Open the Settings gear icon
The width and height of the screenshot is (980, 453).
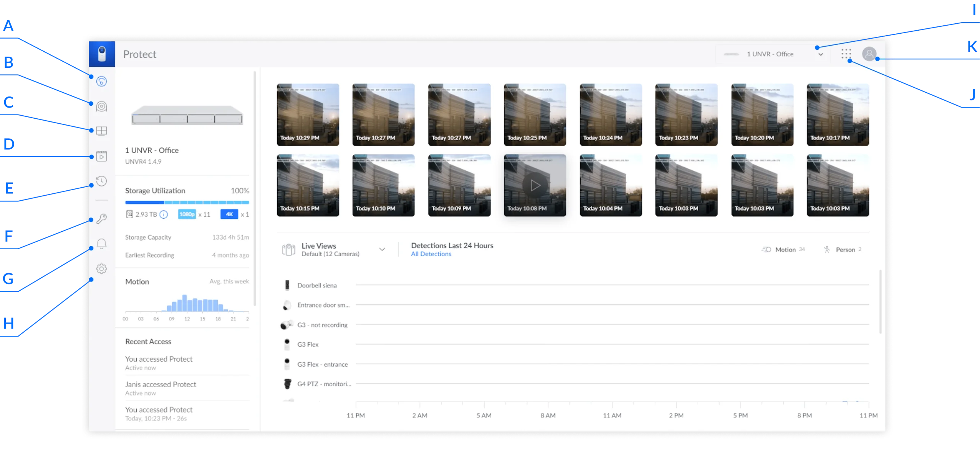tap(101, 268)
